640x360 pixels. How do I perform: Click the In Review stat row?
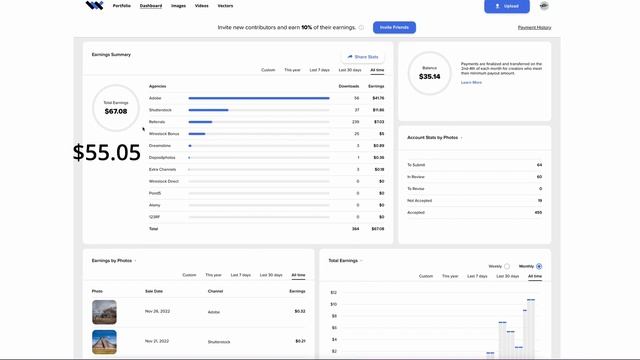[x=474, y=177]
